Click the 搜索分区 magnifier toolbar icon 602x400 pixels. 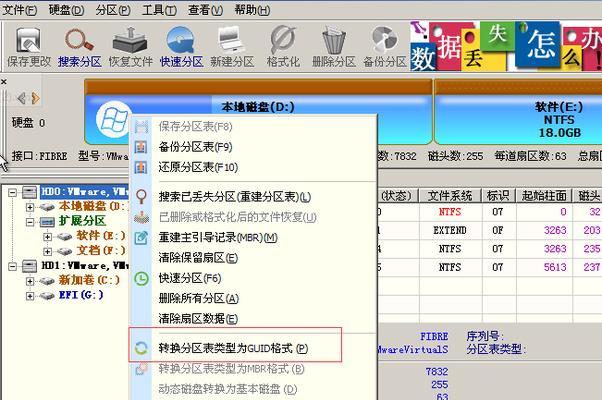[x=80, y=45]
